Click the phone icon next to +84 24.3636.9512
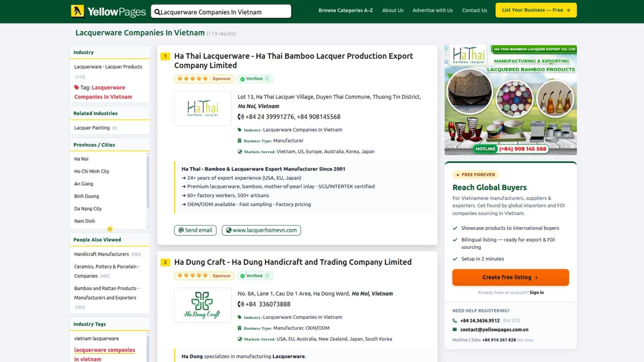The height and width of the screenshot is (362, 644). [x=455, y=320]
